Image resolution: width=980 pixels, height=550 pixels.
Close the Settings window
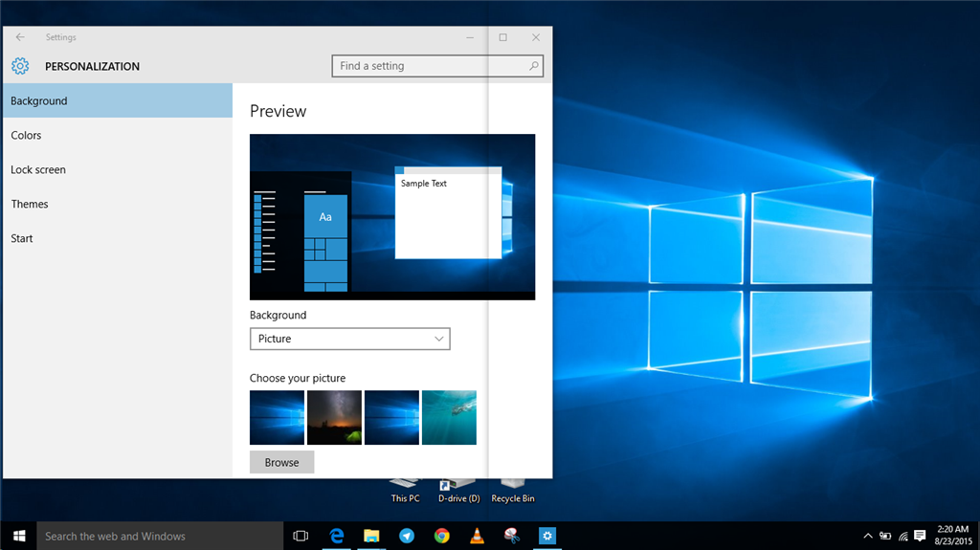(x=536, y=37)
